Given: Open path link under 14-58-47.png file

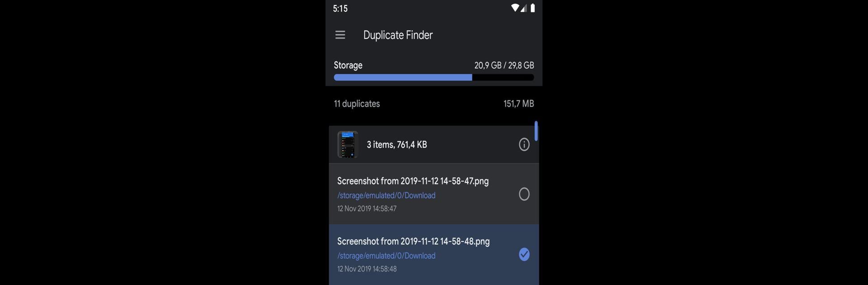Looking at the screenshot, I should click(386, 195).
